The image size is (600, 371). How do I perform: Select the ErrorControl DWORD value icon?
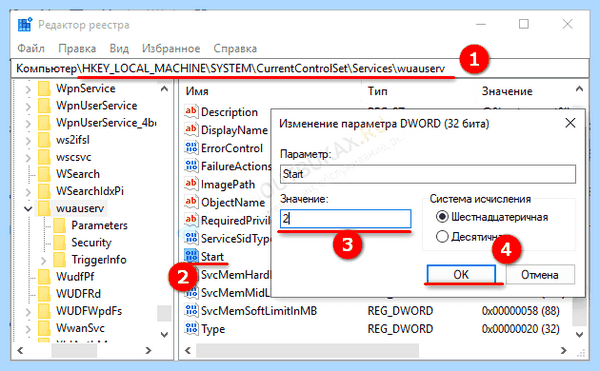(191, 148)
